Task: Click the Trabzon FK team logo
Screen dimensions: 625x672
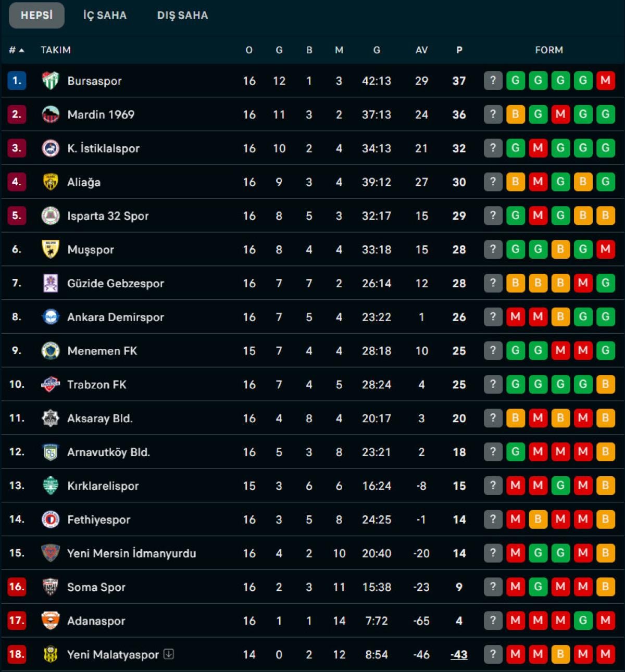Action: point(51,385)
